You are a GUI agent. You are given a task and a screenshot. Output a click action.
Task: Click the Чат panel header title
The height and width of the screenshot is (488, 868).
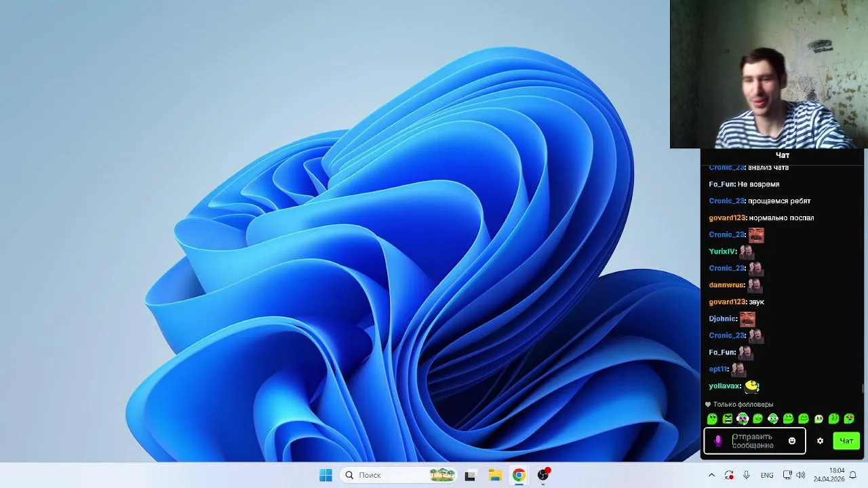coord(783,155)
